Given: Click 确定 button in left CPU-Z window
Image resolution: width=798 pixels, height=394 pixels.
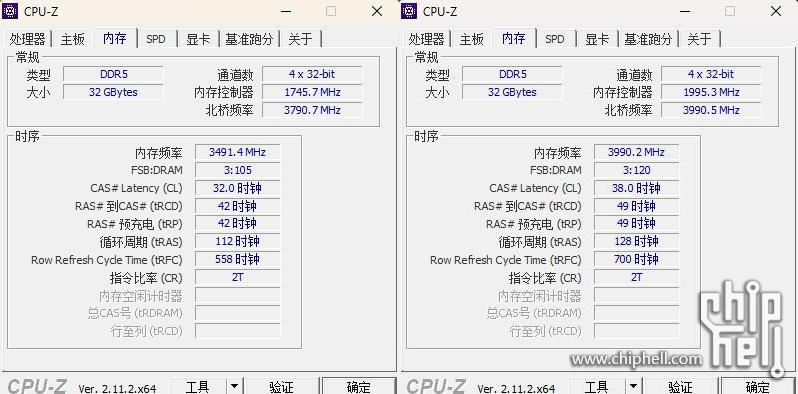Looking at the screenshot, I should click(x=358, y=386).
